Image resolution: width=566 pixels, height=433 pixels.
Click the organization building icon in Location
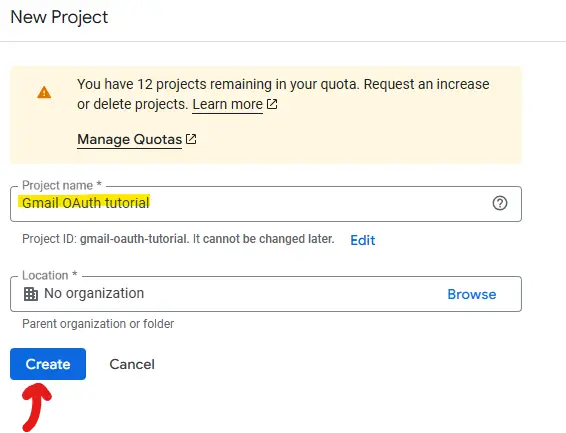click(31, 294)
